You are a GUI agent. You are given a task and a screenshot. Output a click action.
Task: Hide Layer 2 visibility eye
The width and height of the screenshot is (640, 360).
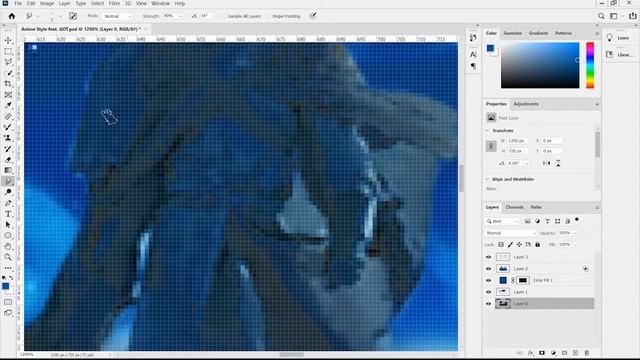pyautogui.click(x=488, y=269)
